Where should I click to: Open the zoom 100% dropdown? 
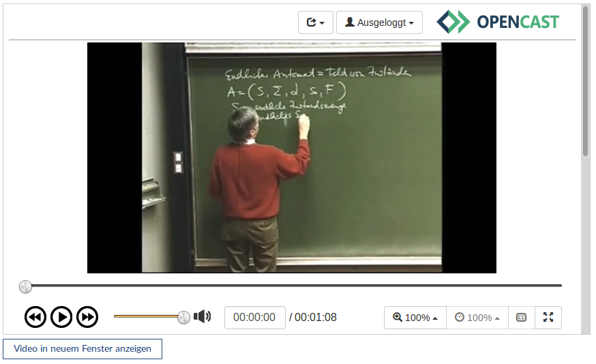[415, 318]
